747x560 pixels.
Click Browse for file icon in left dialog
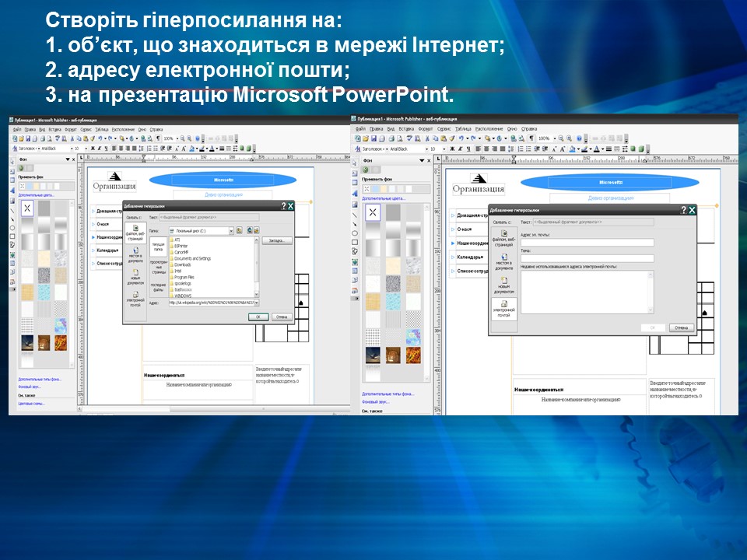point(256,230)
